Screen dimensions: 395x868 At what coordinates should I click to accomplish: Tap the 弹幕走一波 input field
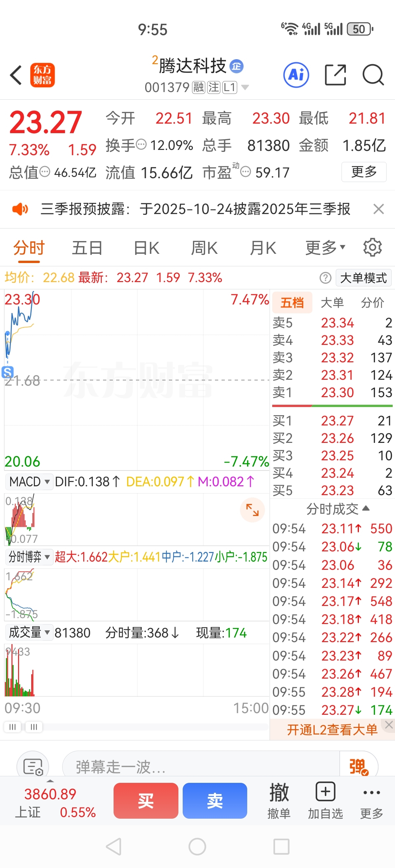tap(201, 767)
